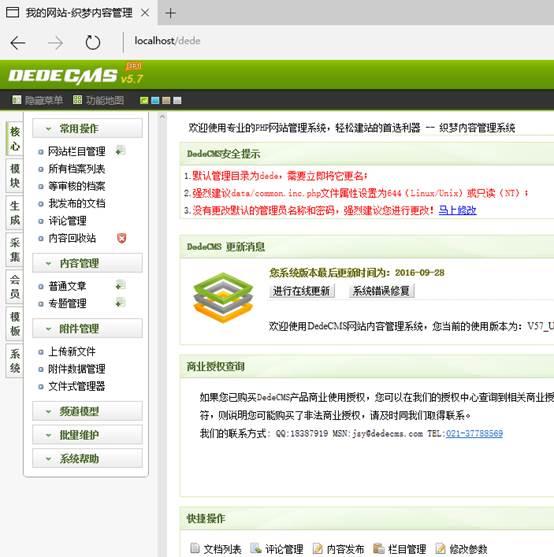Select the blue theme color swatch

pos(155,101)
